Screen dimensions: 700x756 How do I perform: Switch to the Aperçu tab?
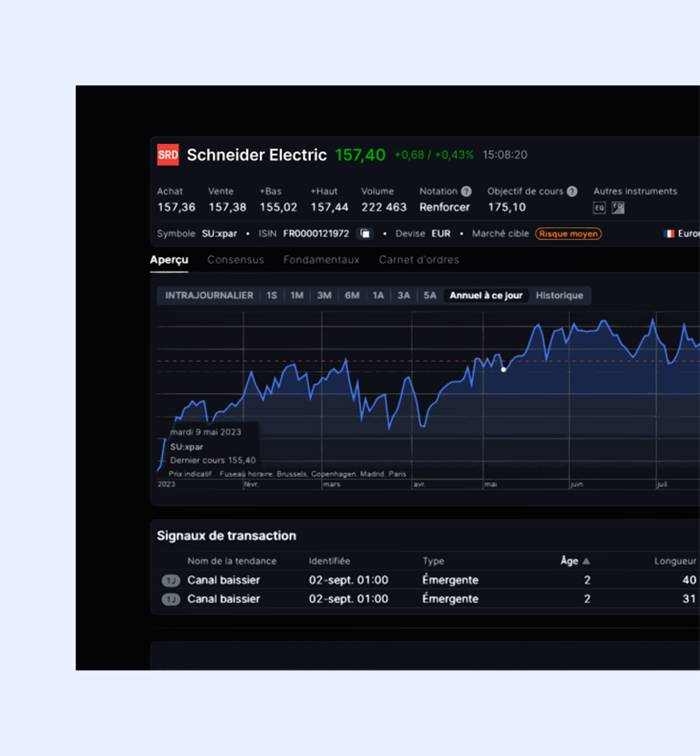point(170,260)
